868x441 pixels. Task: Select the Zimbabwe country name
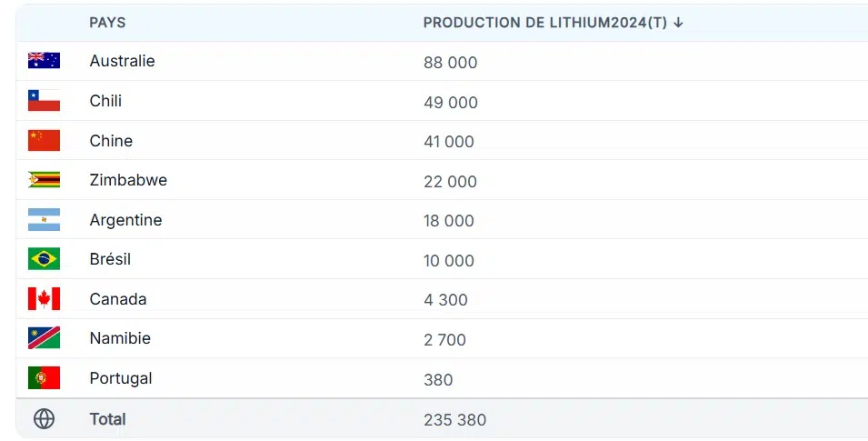point(128,180)
